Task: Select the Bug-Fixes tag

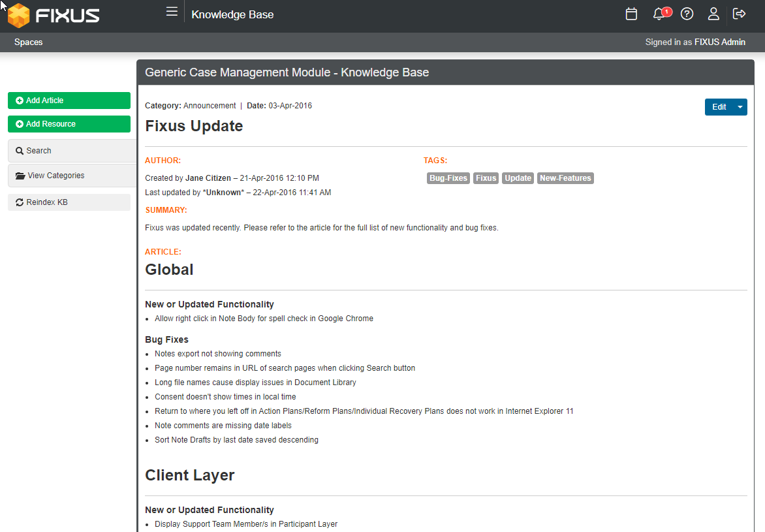Action: point(448,178)
